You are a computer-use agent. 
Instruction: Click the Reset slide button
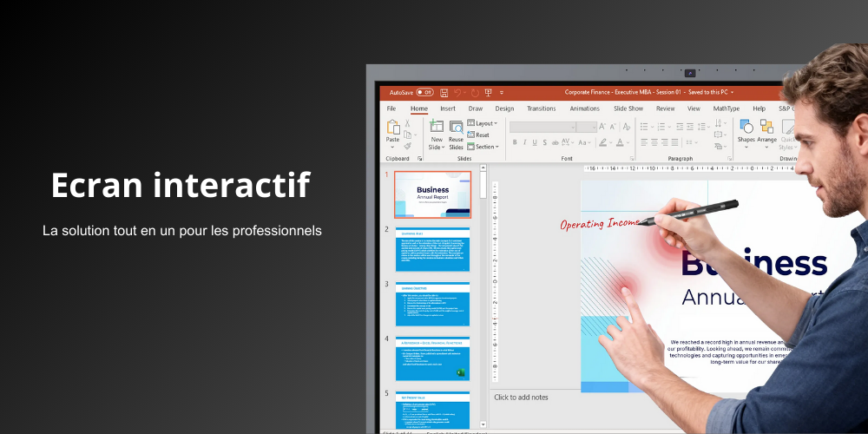478,135
